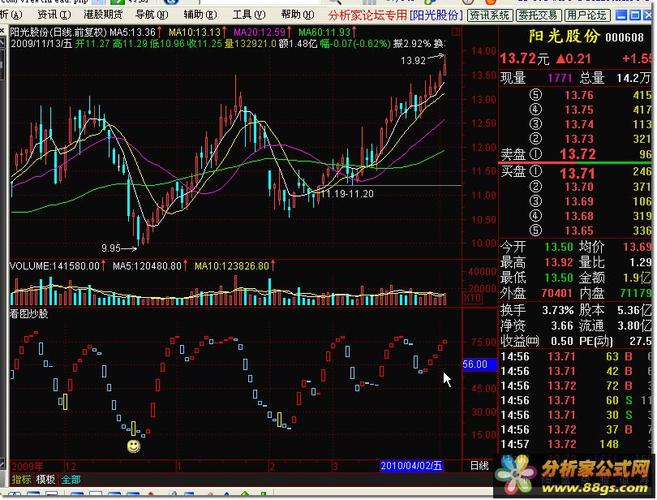Select the 卖盘 ④ price 13.75
The height and width of the screenshot is (500, 657).
click(x=579, y=110)
